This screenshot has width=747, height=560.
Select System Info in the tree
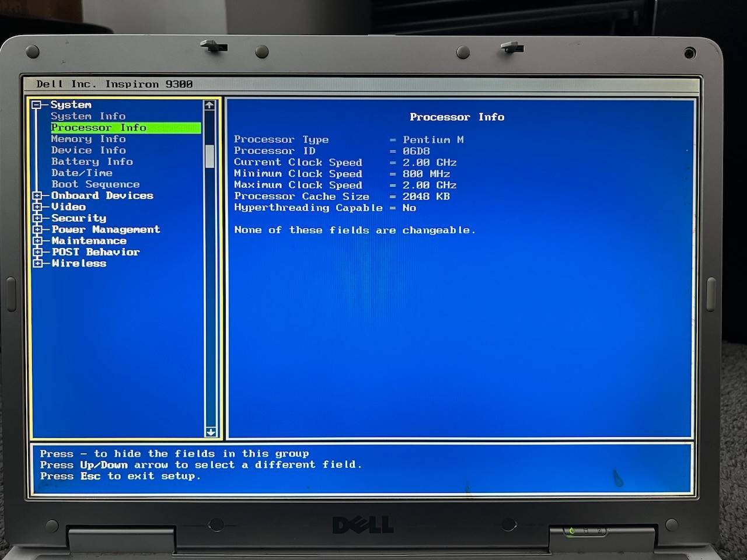click(88, 116)
